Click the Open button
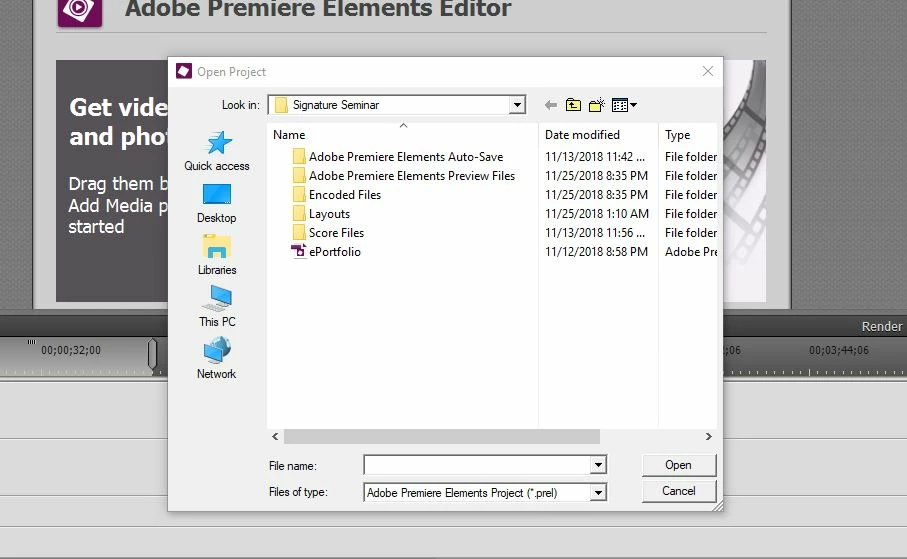 (679, 465)
